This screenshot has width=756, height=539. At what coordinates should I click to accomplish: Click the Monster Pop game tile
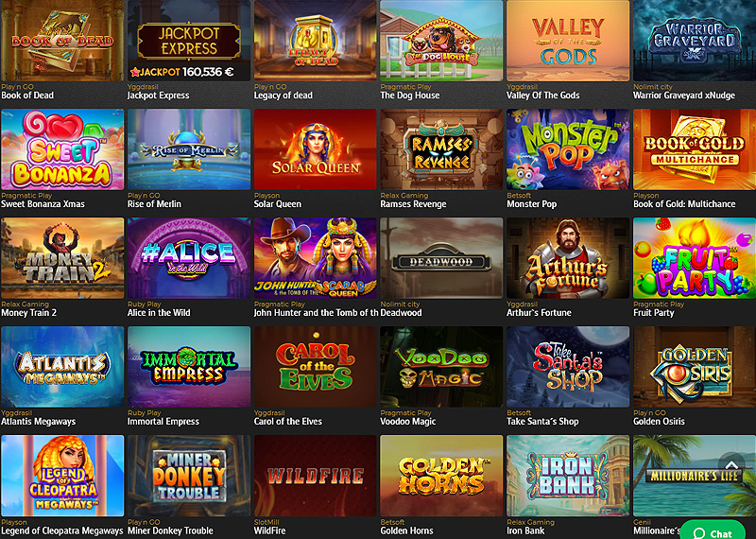coord(568,149)
